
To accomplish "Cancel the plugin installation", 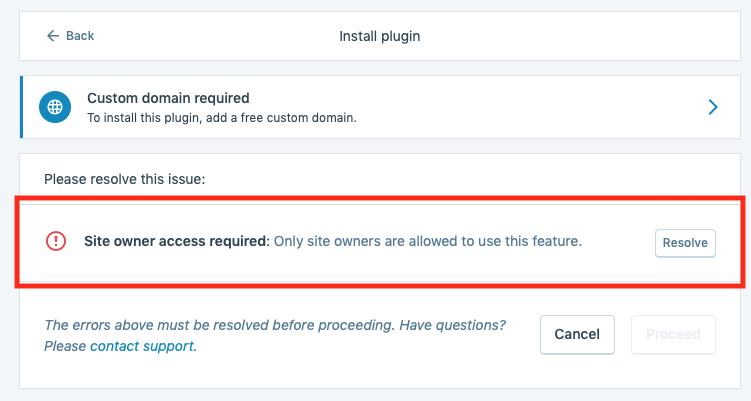I will [x=577, y=334].
